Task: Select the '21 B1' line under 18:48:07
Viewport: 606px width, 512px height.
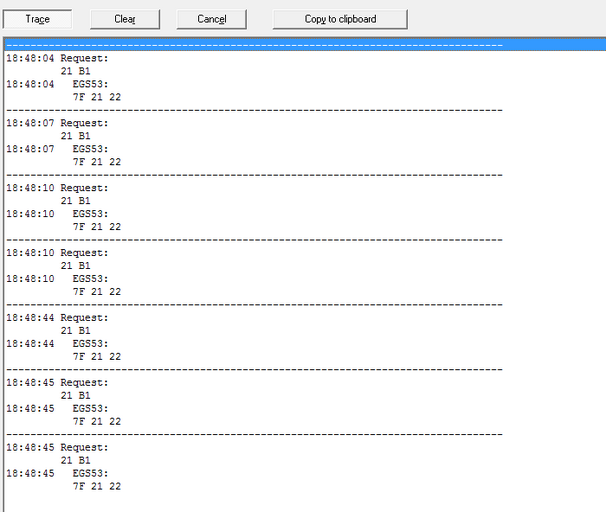Action: coord(75,136)
